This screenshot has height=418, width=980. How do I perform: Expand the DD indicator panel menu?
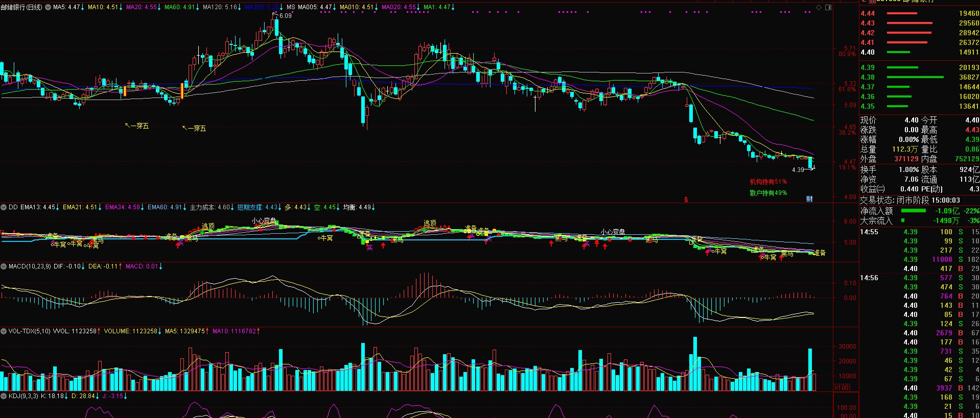4,207
